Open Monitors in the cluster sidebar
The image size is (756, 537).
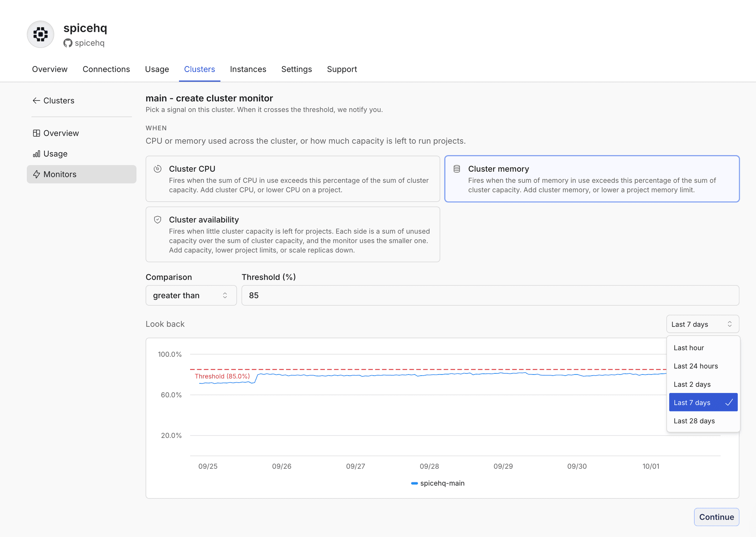[82, 174]
